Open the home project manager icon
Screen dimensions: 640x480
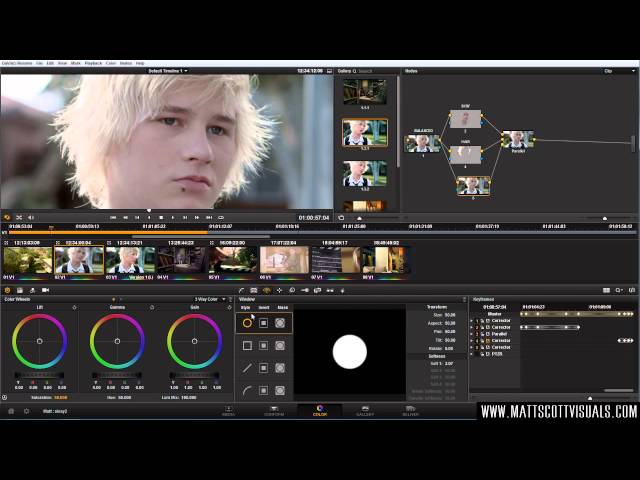(11, 411)
